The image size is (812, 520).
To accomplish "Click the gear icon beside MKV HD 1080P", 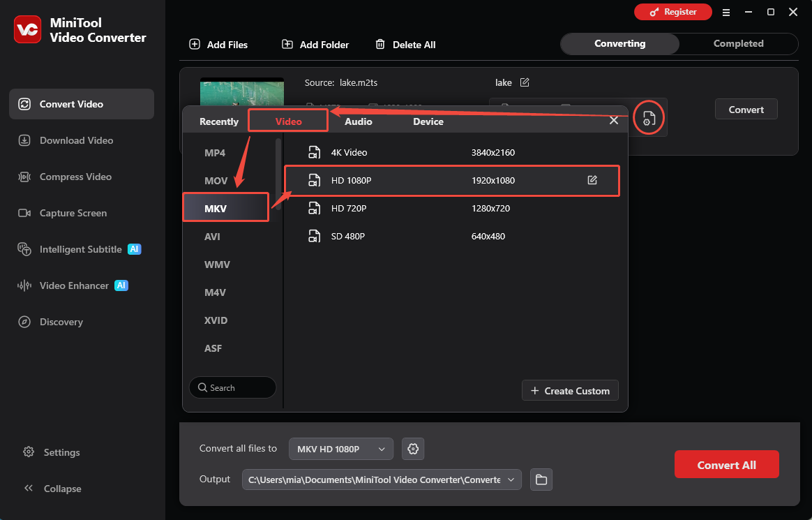I will pos(413,449).
